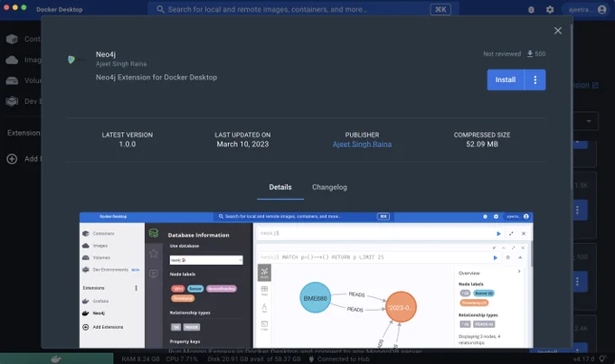Click the Not reviewed label
This screenshot has height=364, width=615.
coord(502,54)
